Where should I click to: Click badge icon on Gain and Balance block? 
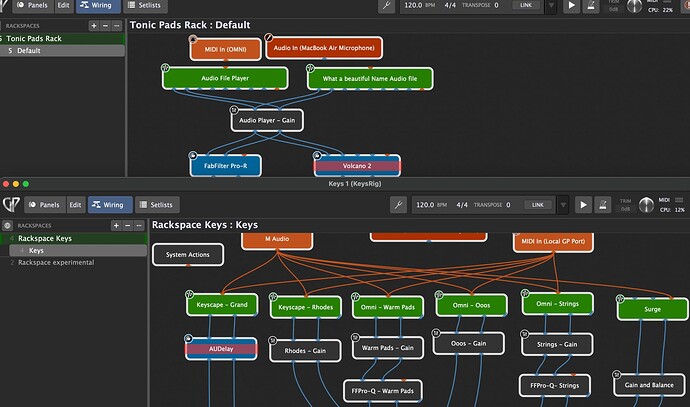point(617,374)
